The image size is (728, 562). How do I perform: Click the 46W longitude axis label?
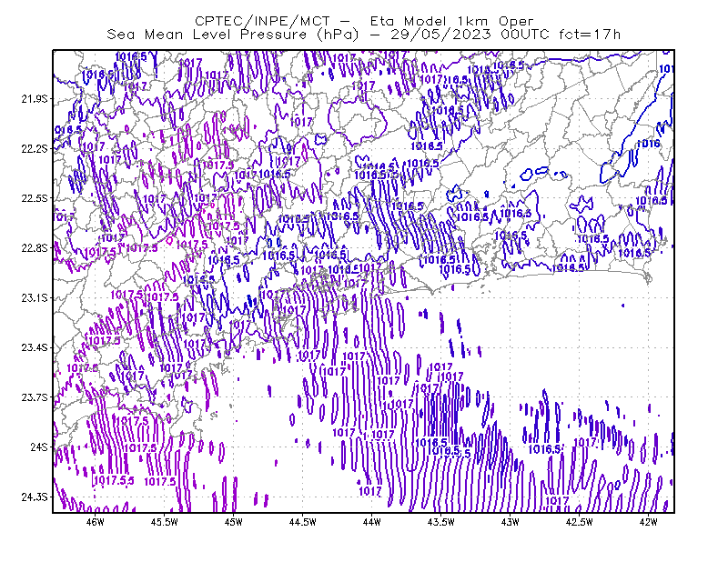(96, 522)
